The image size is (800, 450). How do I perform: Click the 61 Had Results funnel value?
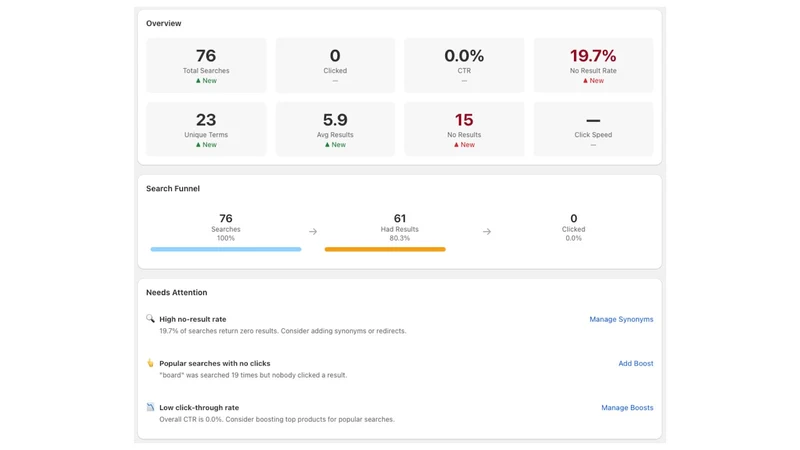[399, 219]
